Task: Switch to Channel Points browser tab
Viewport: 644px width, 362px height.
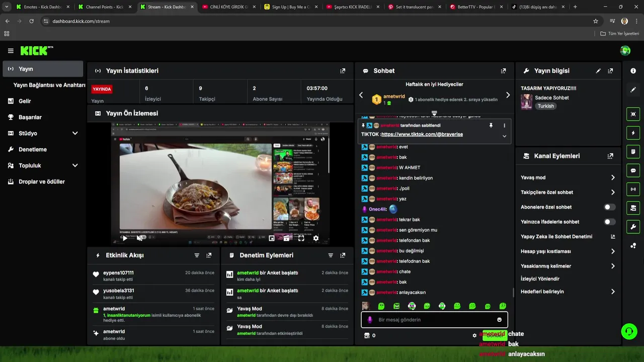Action: (x=104, y=7)
